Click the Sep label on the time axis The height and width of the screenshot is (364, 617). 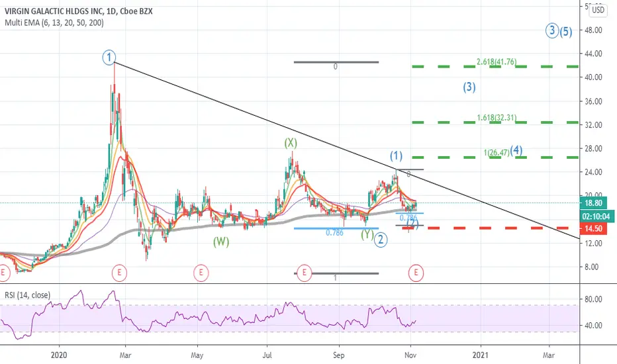click(x=338, y=355)
